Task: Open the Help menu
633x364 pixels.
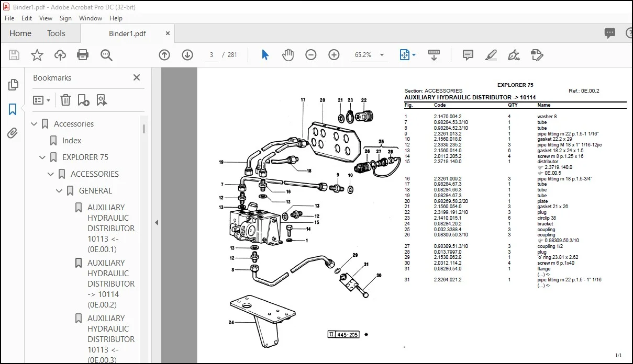Action: click(x=116, y=18)
